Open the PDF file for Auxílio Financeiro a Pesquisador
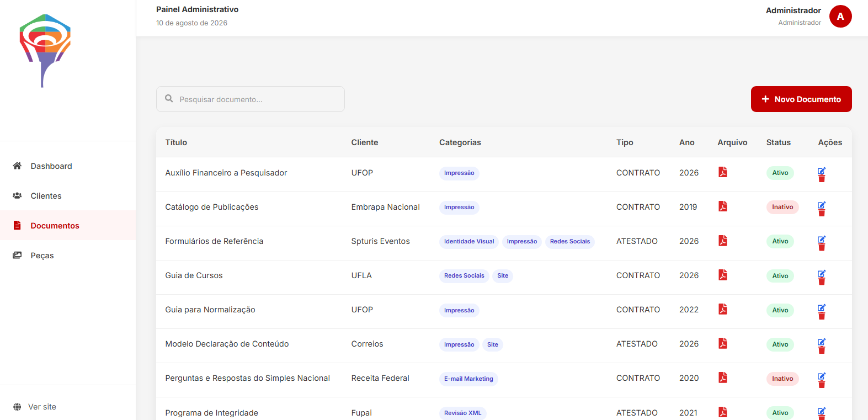868x420 pixels. pos(722,172)
